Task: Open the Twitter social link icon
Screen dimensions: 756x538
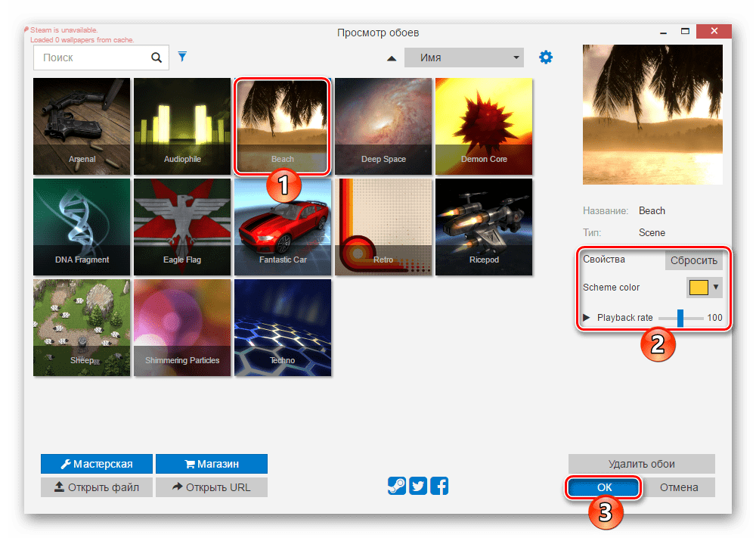Action: 418,486
